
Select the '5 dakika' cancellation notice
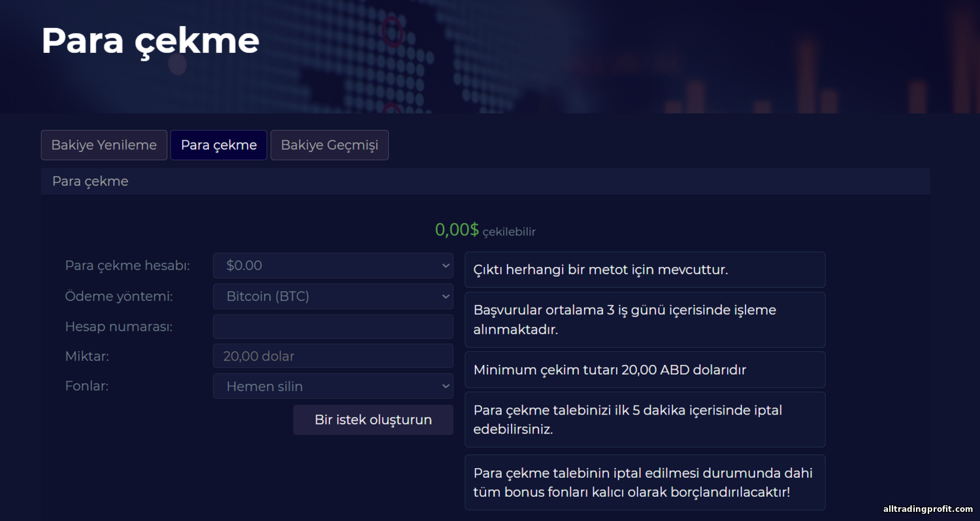pos(644,419)
